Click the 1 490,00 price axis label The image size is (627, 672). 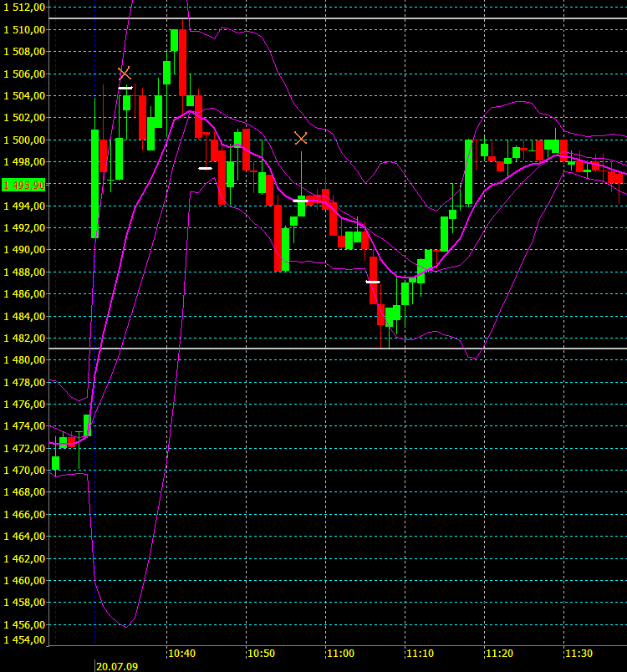[x=24, y=249]
